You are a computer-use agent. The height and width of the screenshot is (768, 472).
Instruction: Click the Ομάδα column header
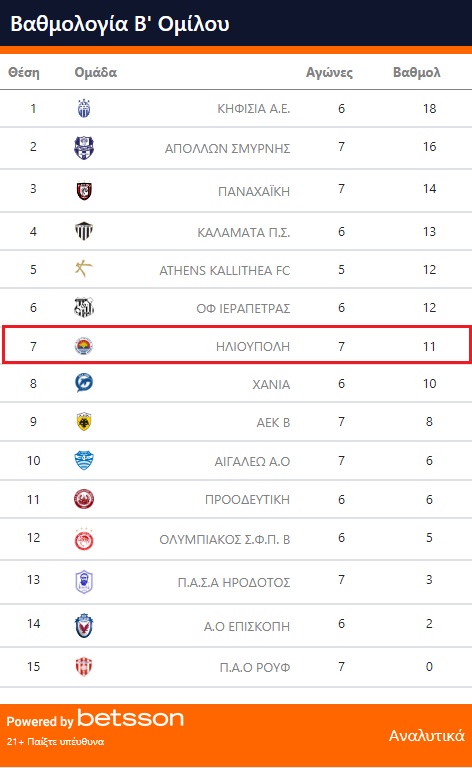95,72
